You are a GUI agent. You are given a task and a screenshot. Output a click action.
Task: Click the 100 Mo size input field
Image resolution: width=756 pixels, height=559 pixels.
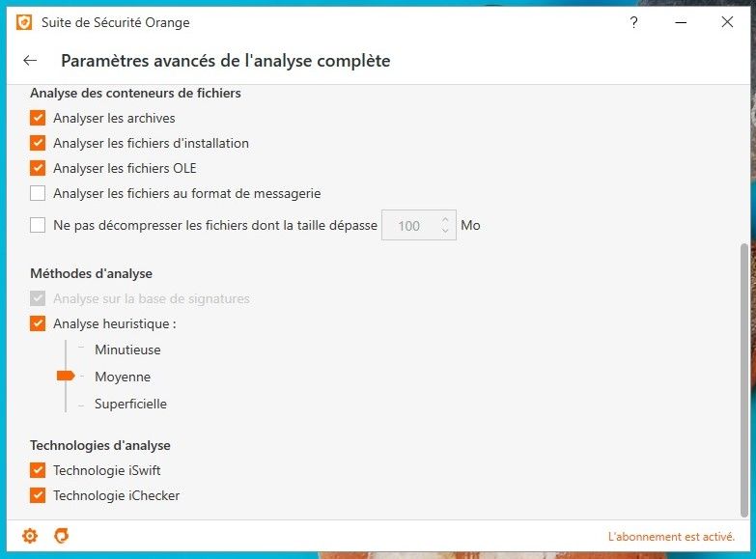[418, 225]
